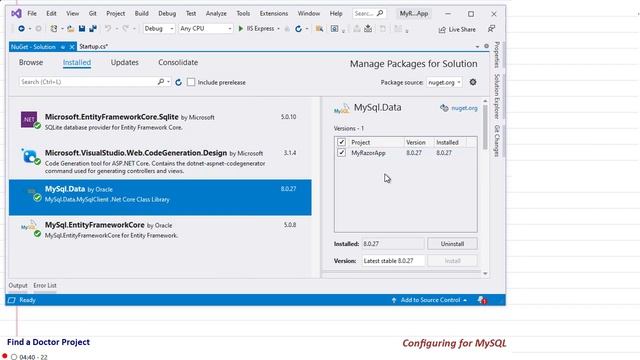Click the Search (Ctrl+L) package field
Image resolution: width=640 pixels, height=360 pixels.
pyautogui.click(x=88, y=82)
